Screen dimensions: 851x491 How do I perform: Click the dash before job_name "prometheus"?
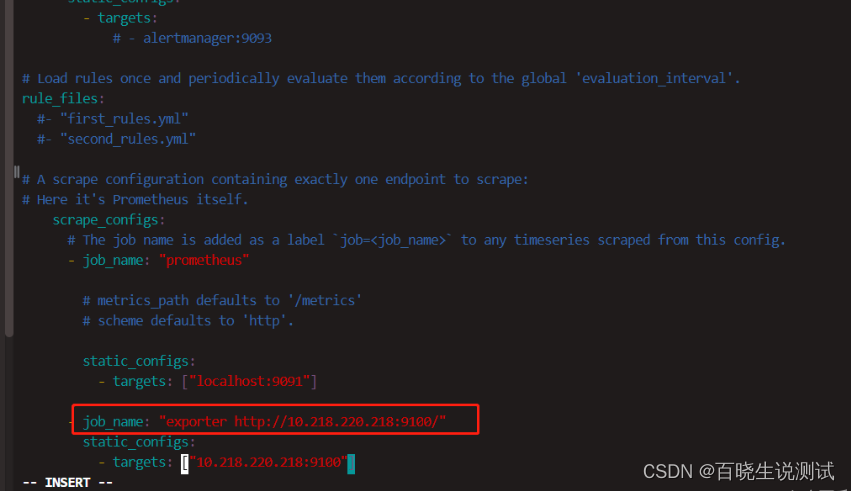(x=71, y=261)
